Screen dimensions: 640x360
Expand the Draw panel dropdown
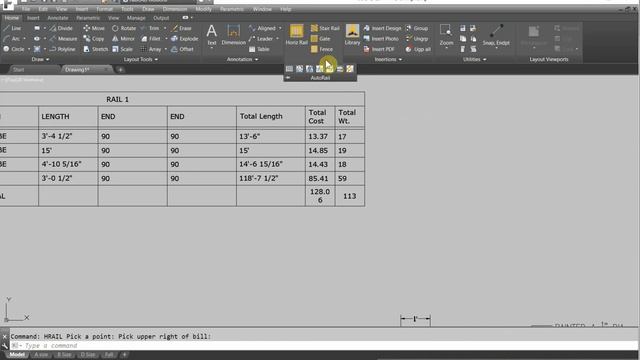40,59
